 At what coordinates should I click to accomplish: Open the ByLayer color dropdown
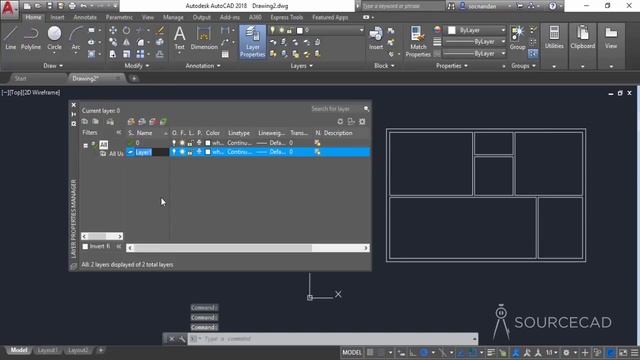[503, 30]
